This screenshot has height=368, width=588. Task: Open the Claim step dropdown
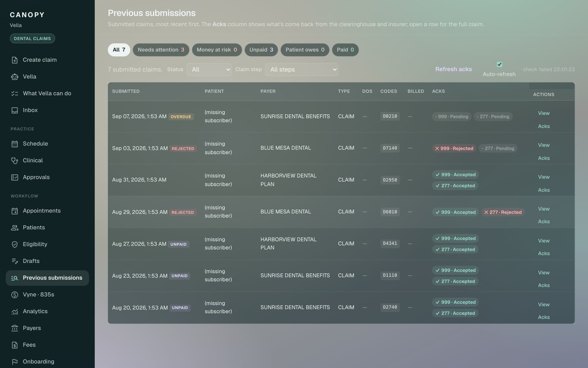point(302,70)
